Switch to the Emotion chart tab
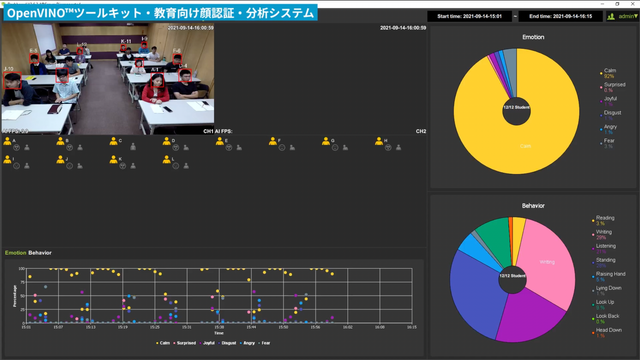The height and width of the screenshot is (360, 640). (x=16, y=253)
